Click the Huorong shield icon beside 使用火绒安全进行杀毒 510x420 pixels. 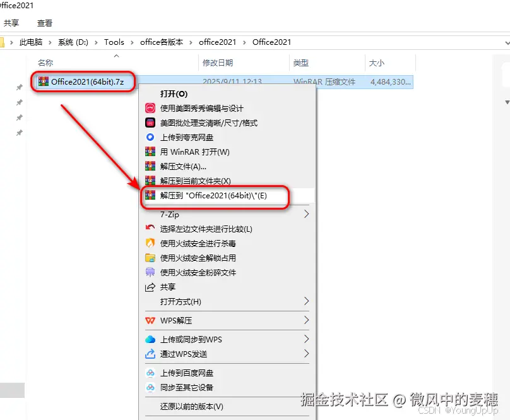151,243
